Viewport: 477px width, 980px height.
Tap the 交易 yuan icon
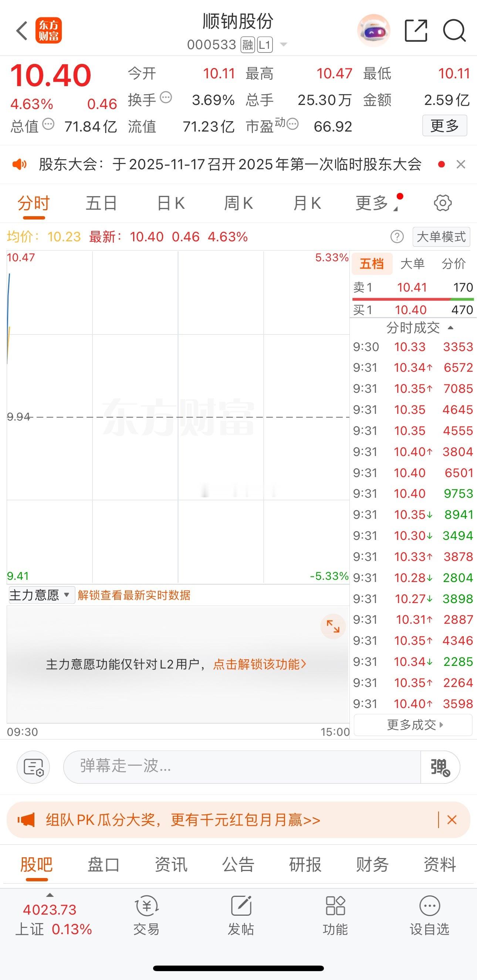coord(146,906)
